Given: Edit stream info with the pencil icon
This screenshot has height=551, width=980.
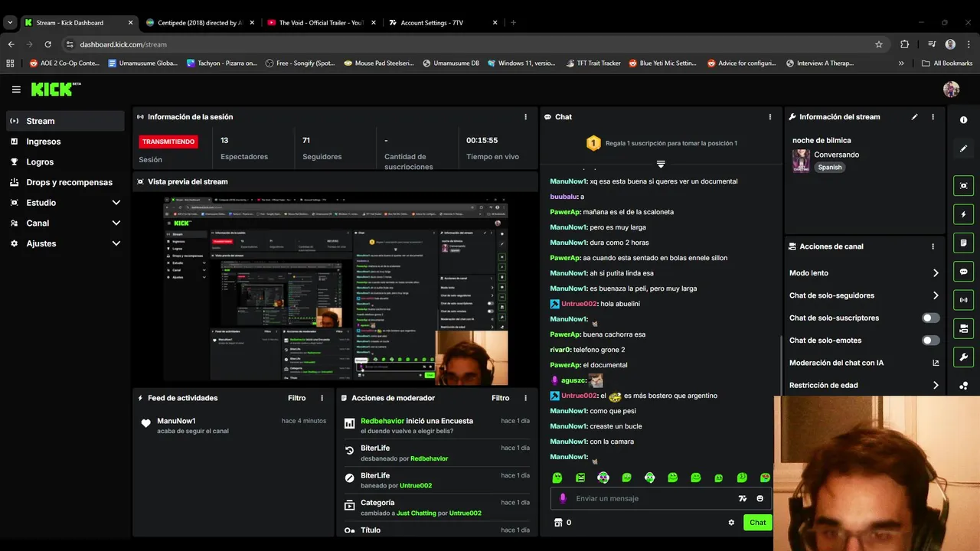Looking at the screenshot, I should click(x=914, y=117).
